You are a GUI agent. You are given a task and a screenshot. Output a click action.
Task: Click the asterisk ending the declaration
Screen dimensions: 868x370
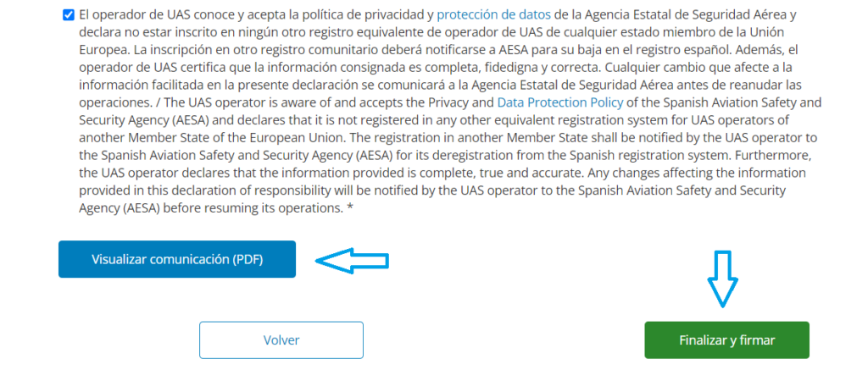350,209
